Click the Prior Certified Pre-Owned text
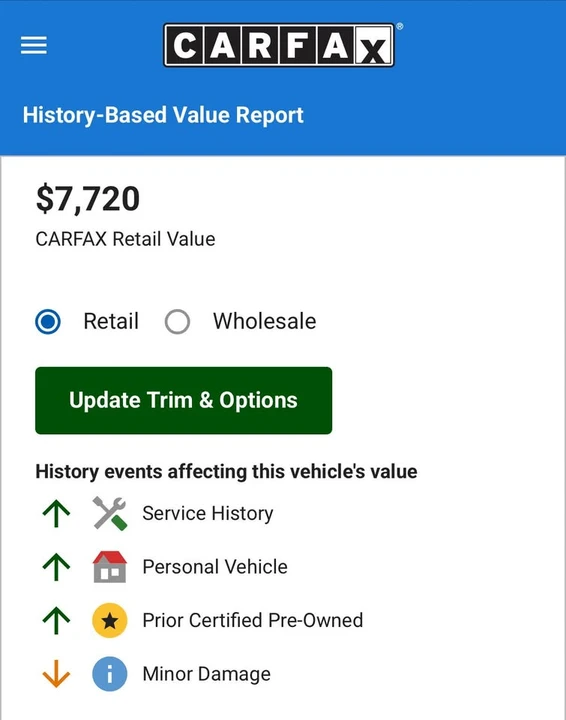The height and width of the screenshot is (720, 566). pyautogui.click(x=253, y=620)
